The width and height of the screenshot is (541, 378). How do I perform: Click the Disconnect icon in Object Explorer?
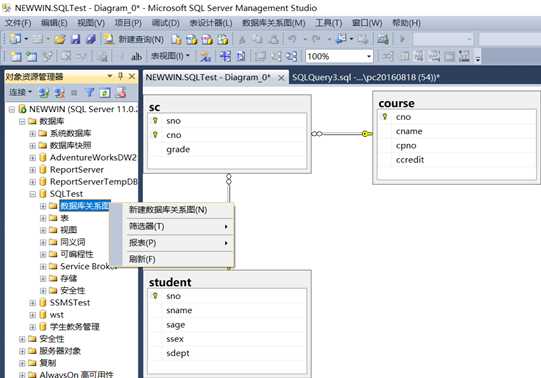click(59, 92)
